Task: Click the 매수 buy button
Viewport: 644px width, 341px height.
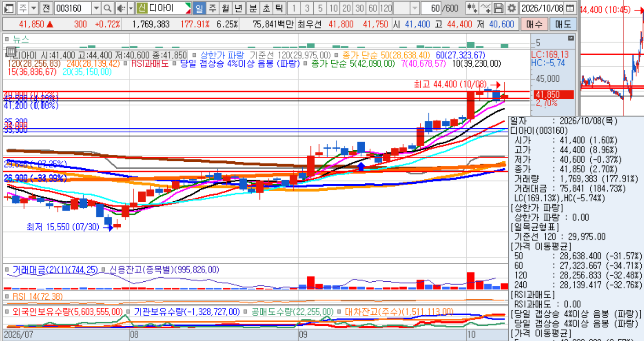Action: click(534, 24)
